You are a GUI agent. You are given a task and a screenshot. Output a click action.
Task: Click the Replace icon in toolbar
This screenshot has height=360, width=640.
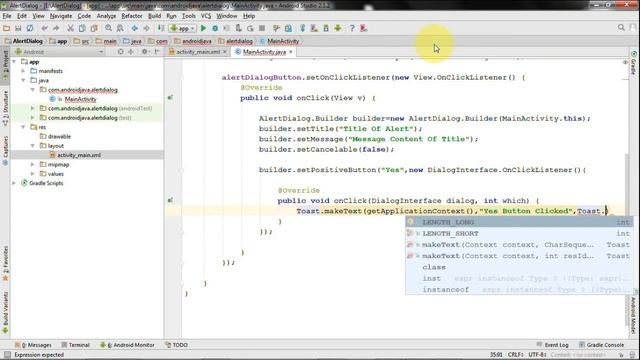(120, 28)
